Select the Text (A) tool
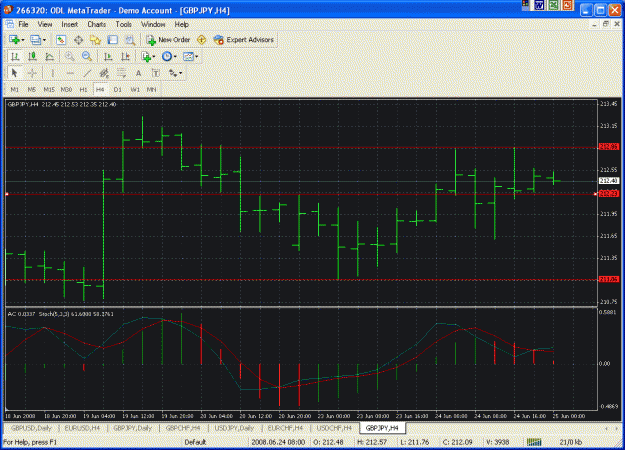 [138, 73]
